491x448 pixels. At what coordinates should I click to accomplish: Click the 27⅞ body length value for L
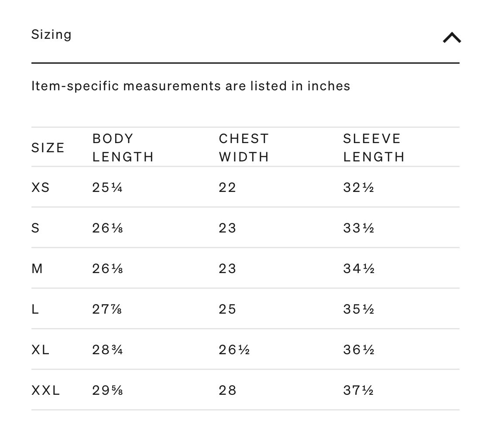coord(107,309)
